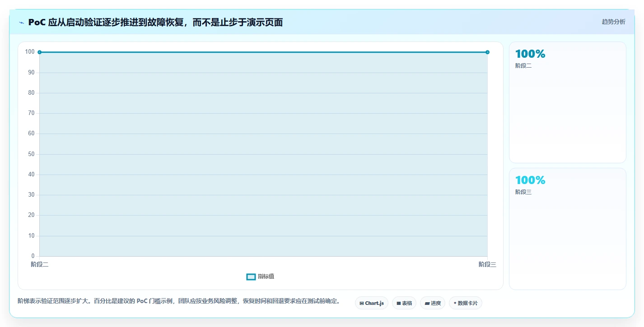This screenshot has height=327, width=644.
Task: Click the data point at 阶段二 on the line
Action: pos(40,52)
